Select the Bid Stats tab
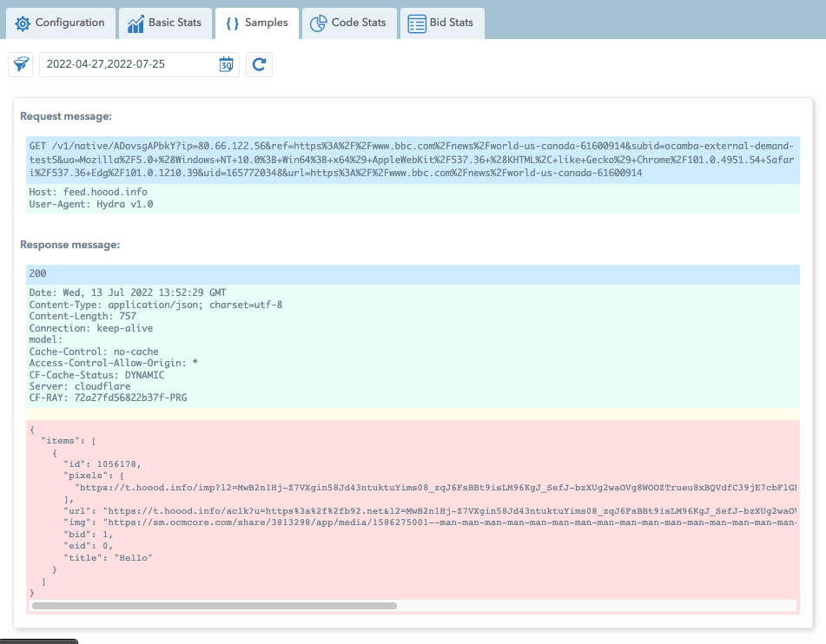Screen dimensions: 826x644 (451, 23)
